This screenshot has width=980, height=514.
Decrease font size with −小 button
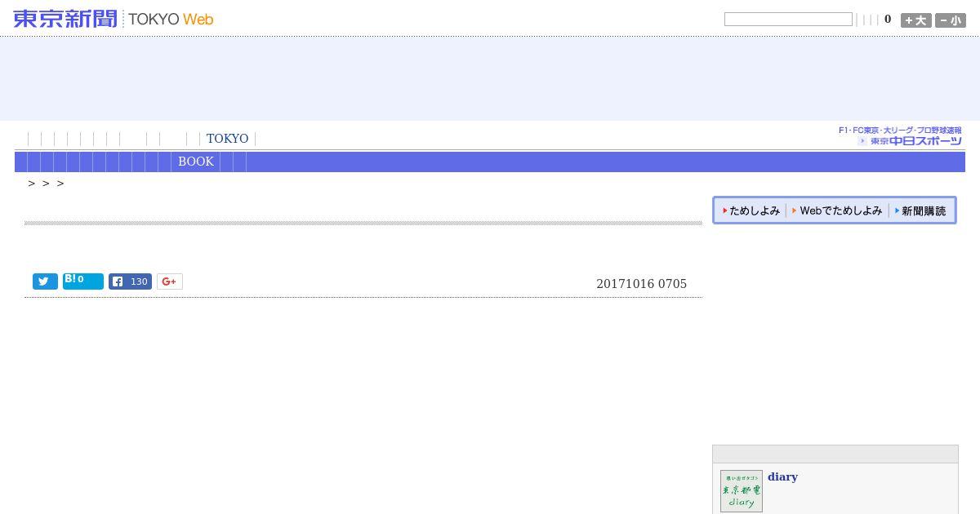950,20
